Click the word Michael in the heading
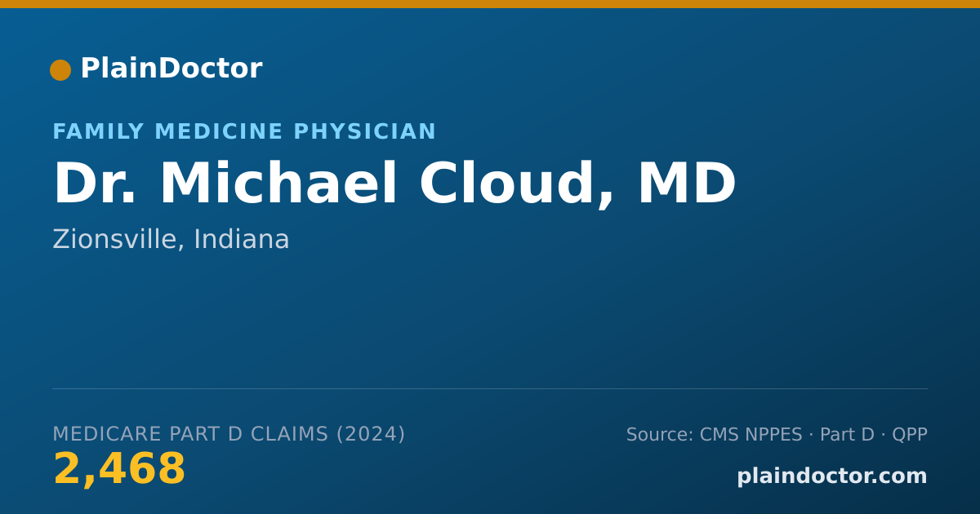Viewport: 980px width, 514px height. [x=278, y=184]
